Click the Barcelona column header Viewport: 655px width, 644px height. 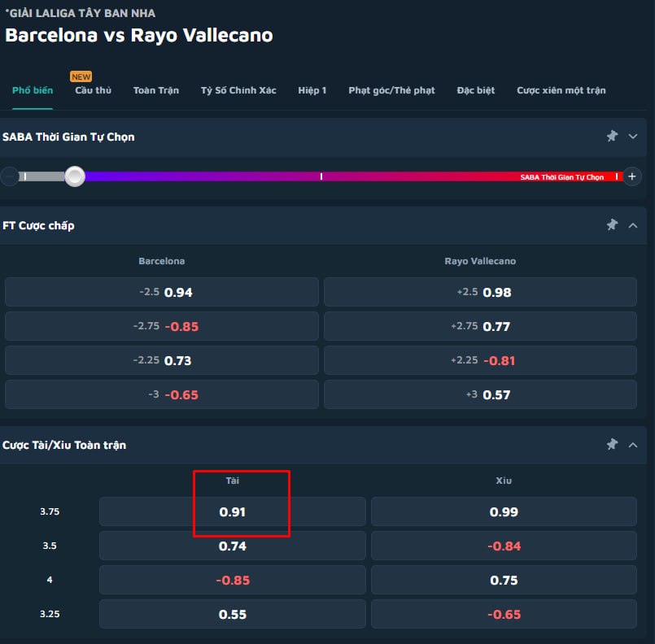[162, 261]
